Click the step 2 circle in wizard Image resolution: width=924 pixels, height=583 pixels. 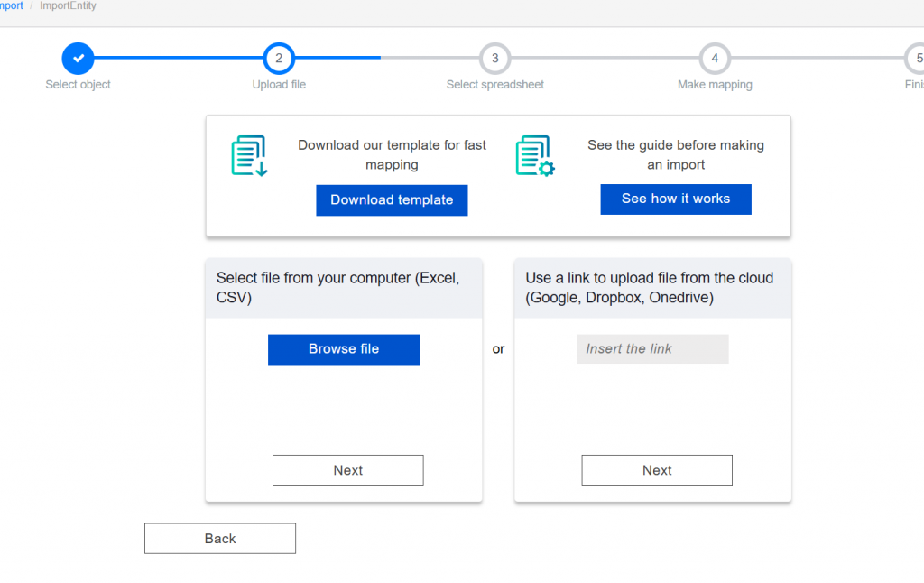[279, 58]
